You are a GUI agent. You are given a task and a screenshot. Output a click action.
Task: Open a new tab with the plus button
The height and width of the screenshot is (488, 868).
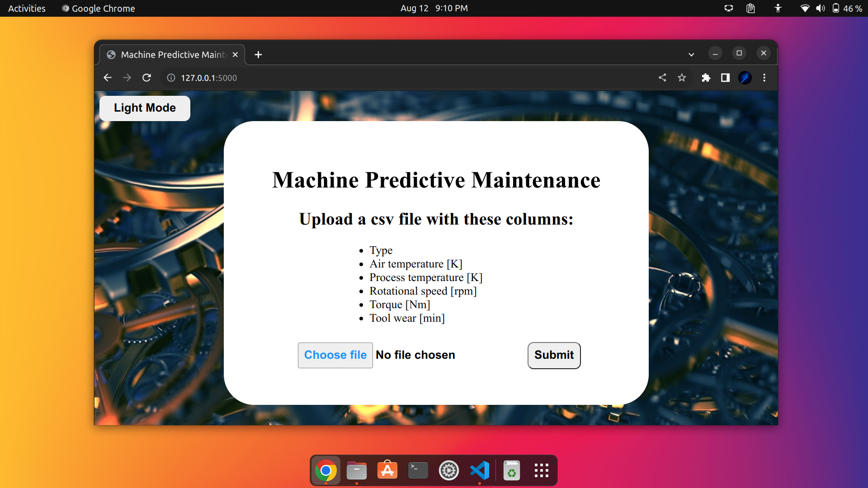click(258, 55)
